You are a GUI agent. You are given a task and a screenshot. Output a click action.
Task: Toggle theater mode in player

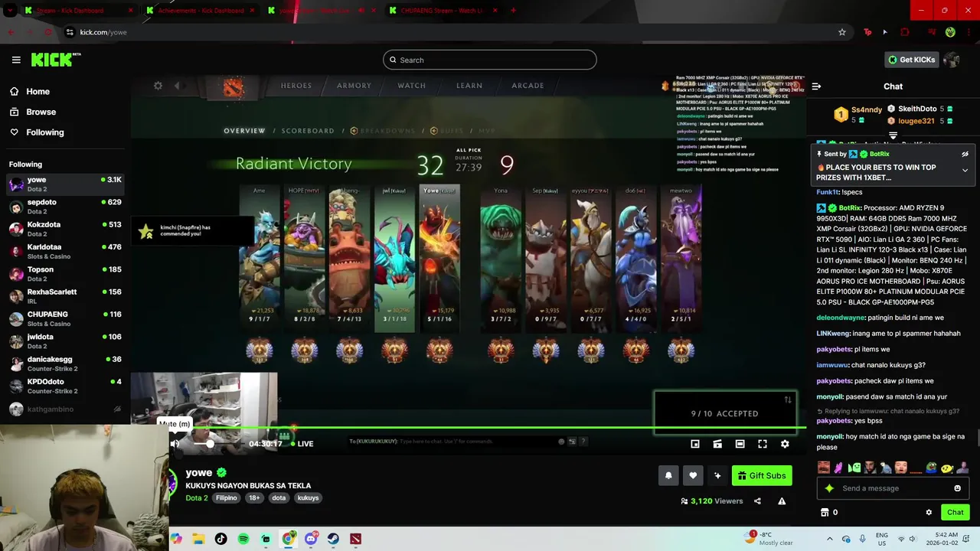point(740,444)
